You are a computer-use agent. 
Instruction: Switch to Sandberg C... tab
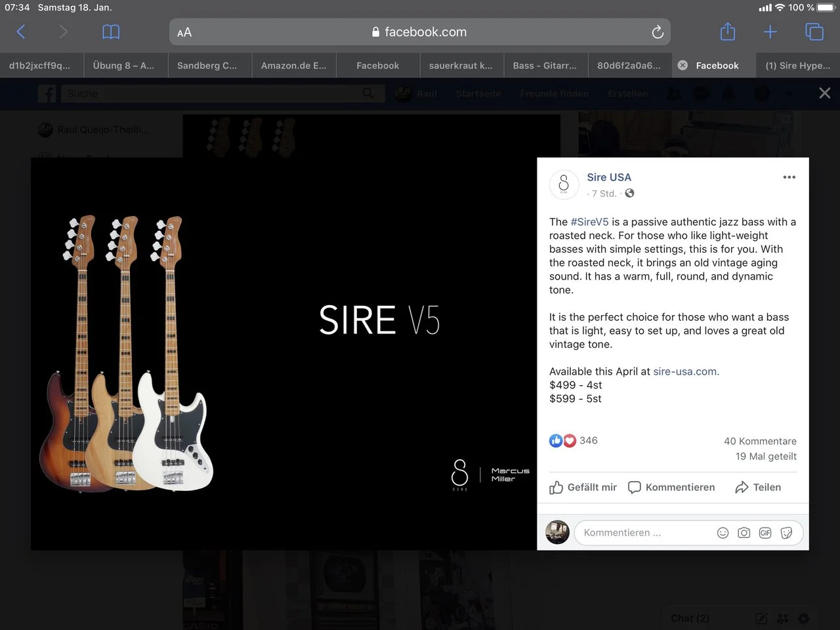pyautogui.click(x=207, y=66)
